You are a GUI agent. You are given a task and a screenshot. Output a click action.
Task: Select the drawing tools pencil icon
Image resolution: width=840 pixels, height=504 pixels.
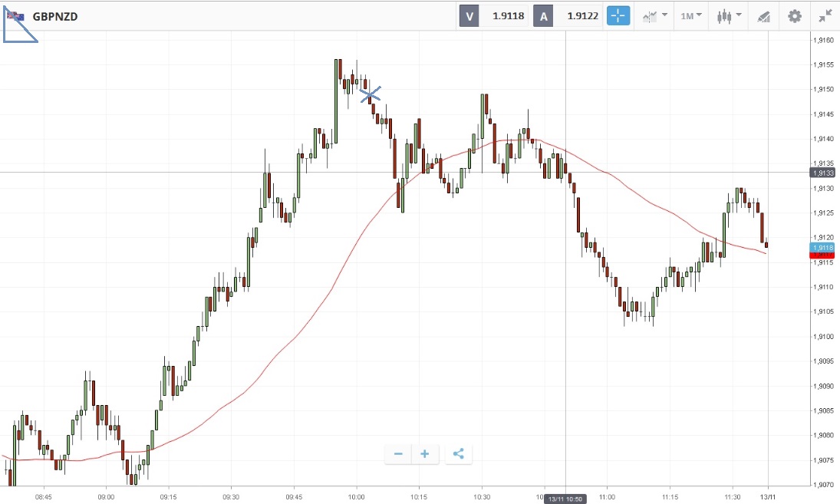(x=763, y=16)
